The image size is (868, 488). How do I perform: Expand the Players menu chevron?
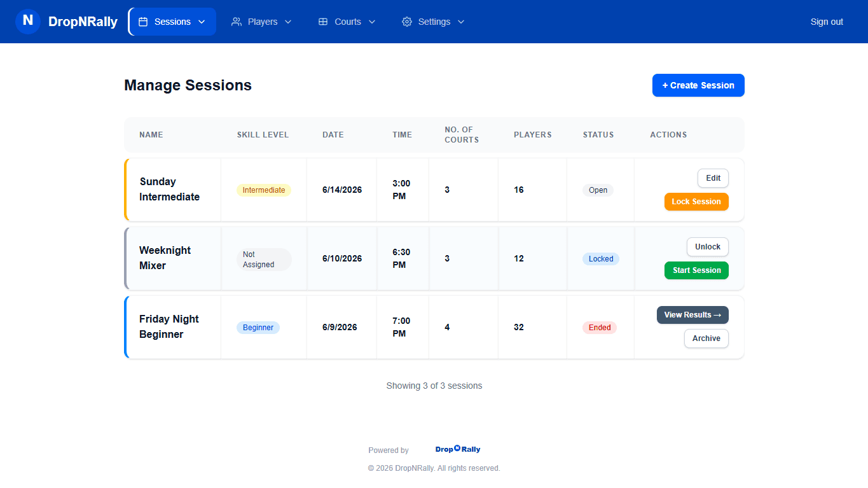pos(287,22)
